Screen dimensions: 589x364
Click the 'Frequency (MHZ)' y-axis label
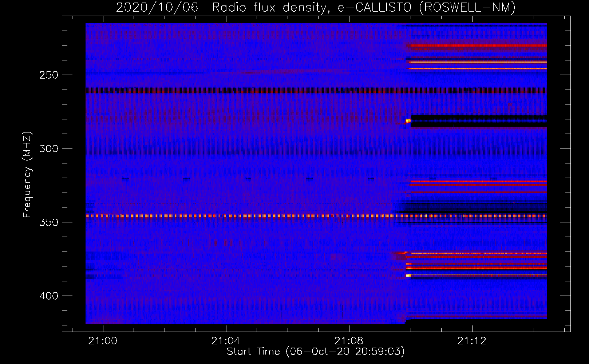(27, 175)
